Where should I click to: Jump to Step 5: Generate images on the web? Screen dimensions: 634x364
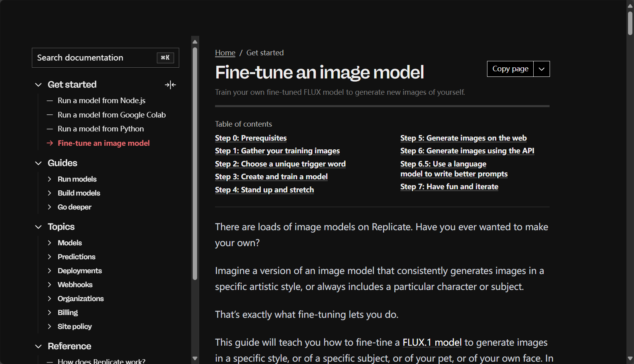click(464, 138)
